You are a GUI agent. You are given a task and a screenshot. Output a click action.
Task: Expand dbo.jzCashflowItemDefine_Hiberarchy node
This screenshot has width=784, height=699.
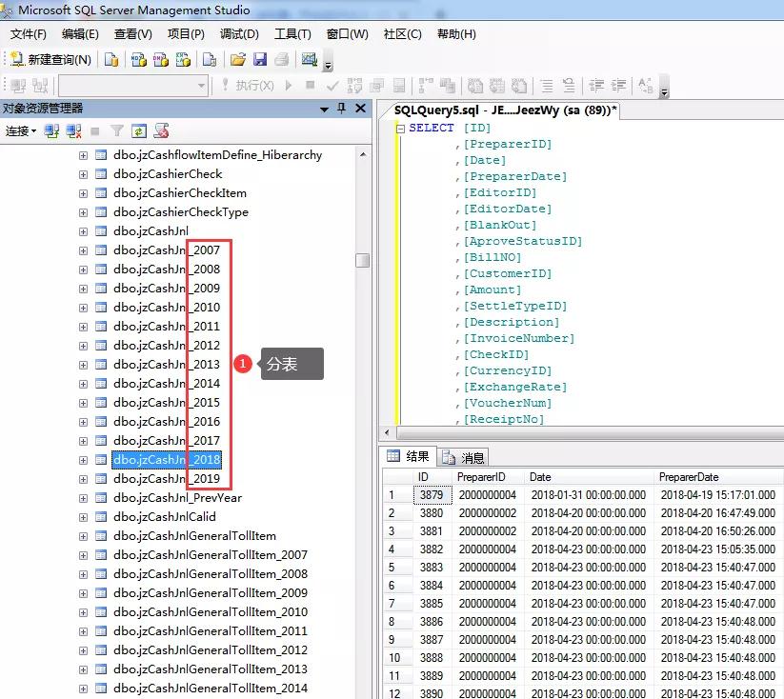pos(83,155)
